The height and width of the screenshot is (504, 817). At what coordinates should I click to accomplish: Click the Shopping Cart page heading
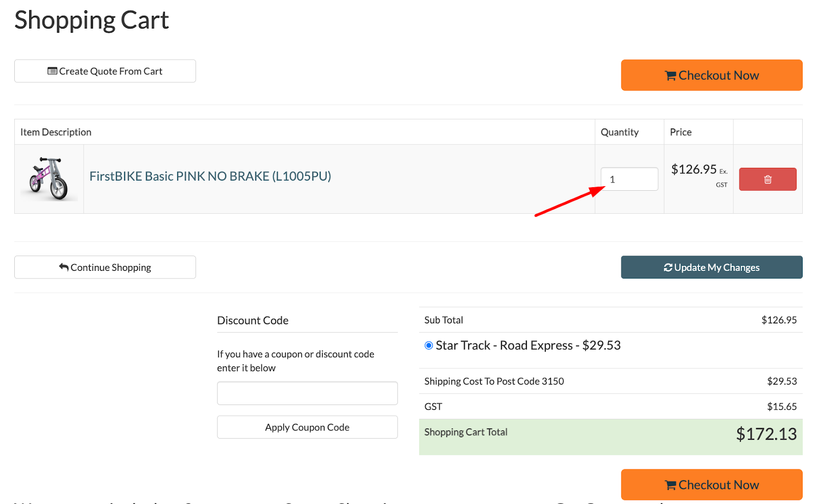[91, 20]
